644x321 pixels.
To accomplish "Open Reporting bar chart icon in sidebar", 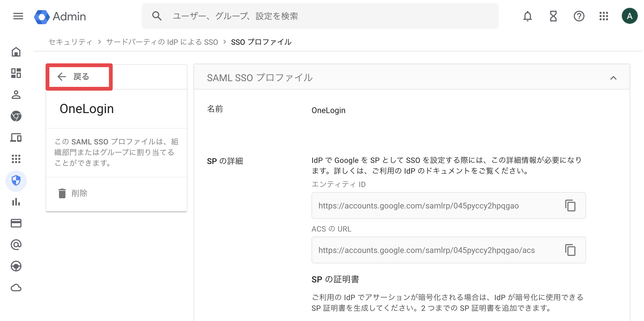I will point(16,202).
